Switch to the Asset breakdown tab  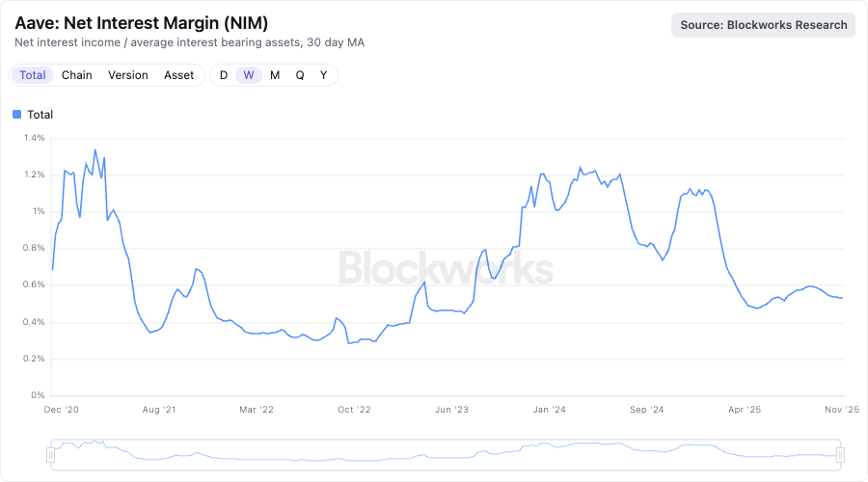point(178,75)
